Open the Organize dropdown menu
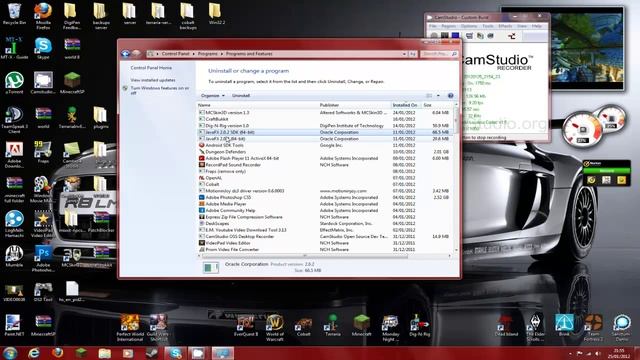This screenshot has height=360, width=640. point(213,96)
